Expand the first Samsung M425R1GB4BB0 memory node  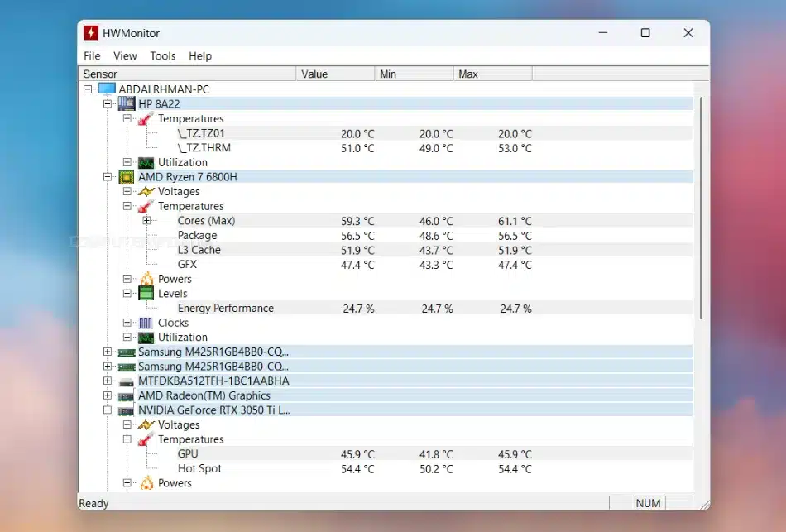(108, 352)
